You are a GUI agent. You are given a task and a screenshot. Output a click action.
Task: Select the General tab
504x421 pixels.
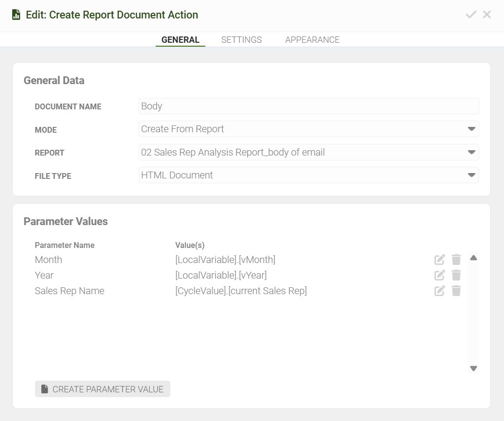tap(180, 40)
